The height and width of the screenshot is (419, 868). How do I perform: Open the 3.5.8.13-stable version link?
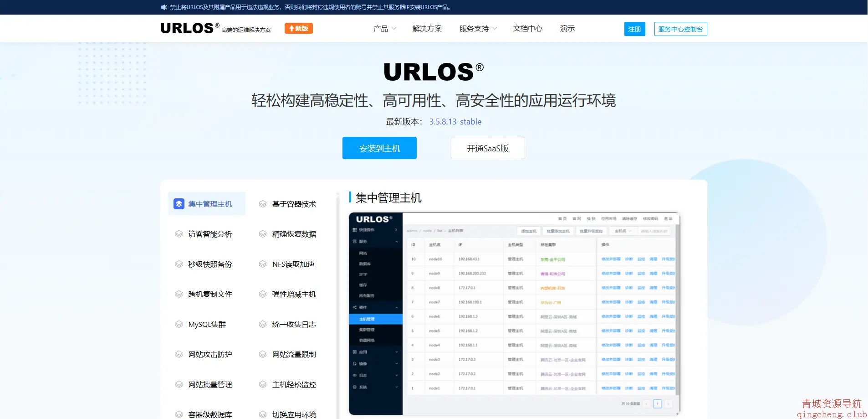(455, 122)
